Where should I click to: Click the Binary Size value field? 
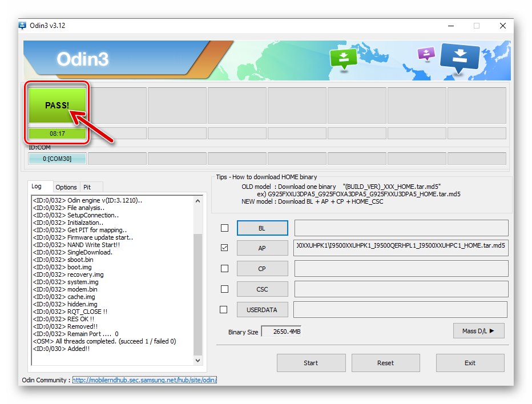281,332
